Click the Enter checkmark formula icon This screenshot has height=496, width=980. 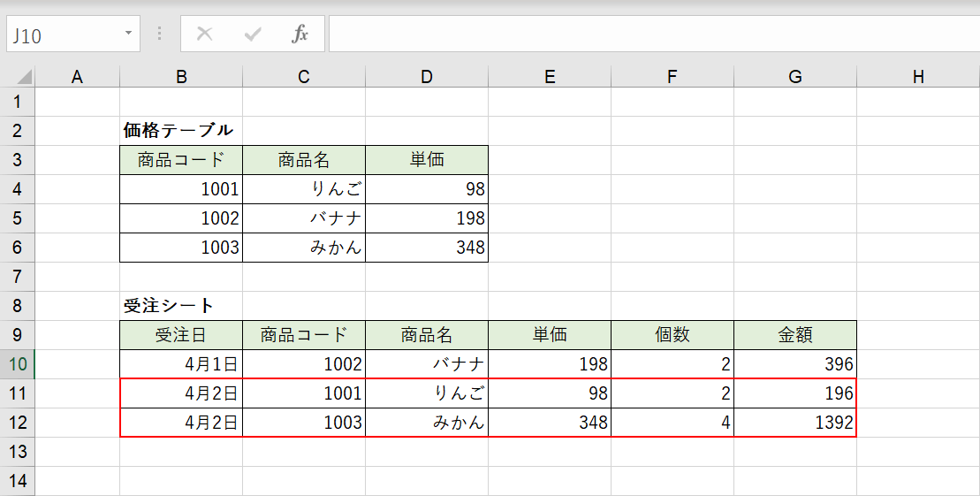(x=253, y=34)
